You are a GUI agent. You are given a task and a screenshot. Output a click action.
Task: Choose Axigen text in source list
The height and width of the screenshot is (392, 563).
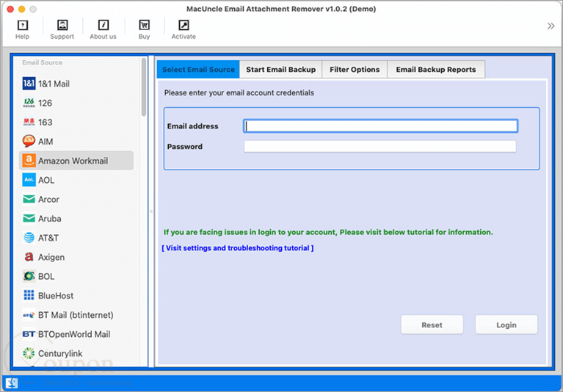click(x=51, y=258)
